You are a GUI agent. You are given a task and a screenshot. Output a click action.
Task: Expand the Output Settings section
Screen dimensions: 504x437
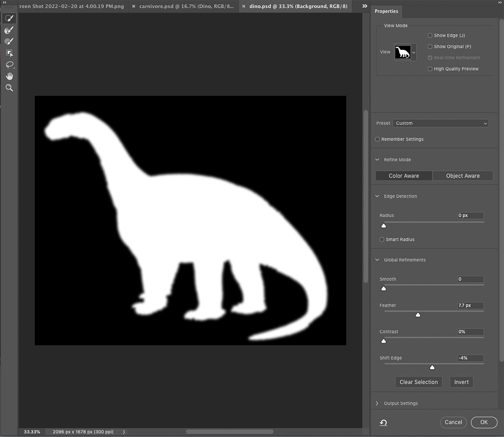click(x=377, y=403)
